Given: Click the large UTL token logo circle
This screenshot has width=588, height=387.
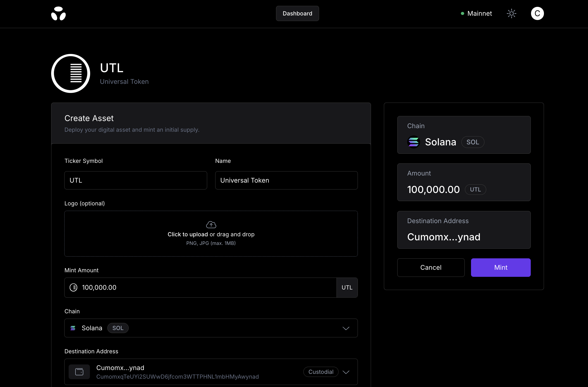Looking at the screenshot, I should 71,73.
